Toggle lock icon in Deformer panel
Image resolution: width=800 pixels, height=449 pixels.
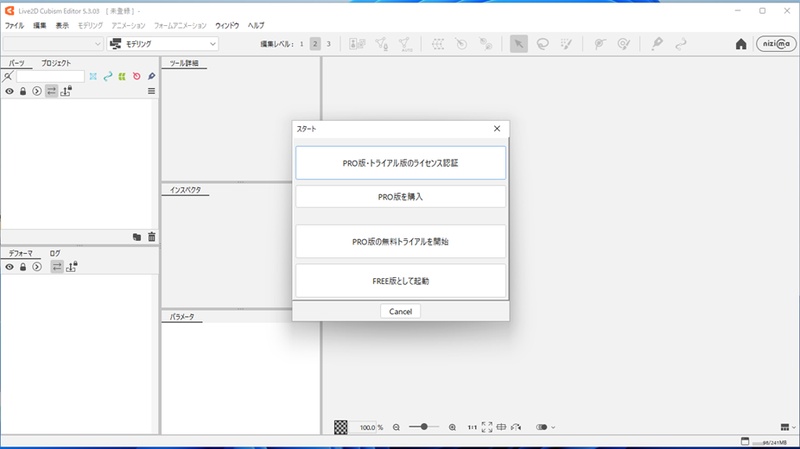pos(23,267)
